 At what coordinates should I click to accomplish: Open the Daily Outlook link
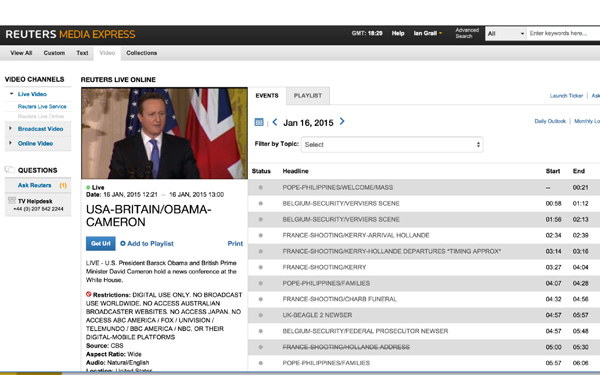[x=550, y=121]
